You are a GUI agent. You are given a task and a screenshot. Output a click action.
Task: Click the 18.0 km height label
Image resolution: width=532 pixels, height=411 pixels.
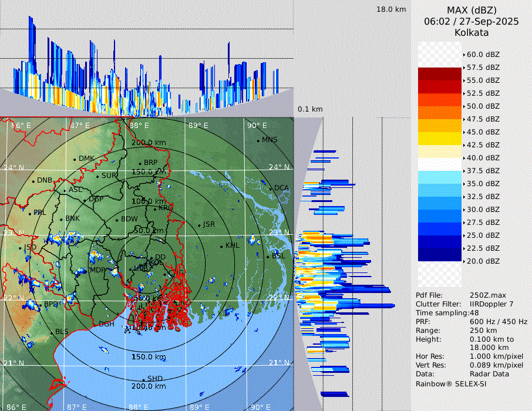click(391, 9)
